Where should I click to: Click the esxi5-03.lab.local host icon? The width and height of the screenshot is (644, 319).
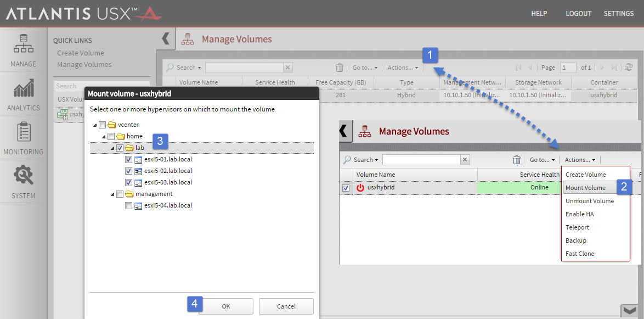[138, 182]
